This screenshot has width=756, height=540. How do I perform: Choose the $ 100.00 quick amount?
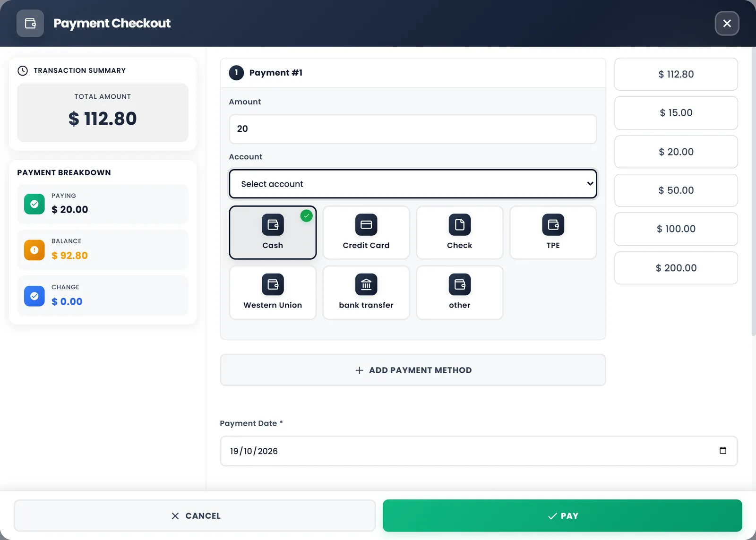(676, 229)
